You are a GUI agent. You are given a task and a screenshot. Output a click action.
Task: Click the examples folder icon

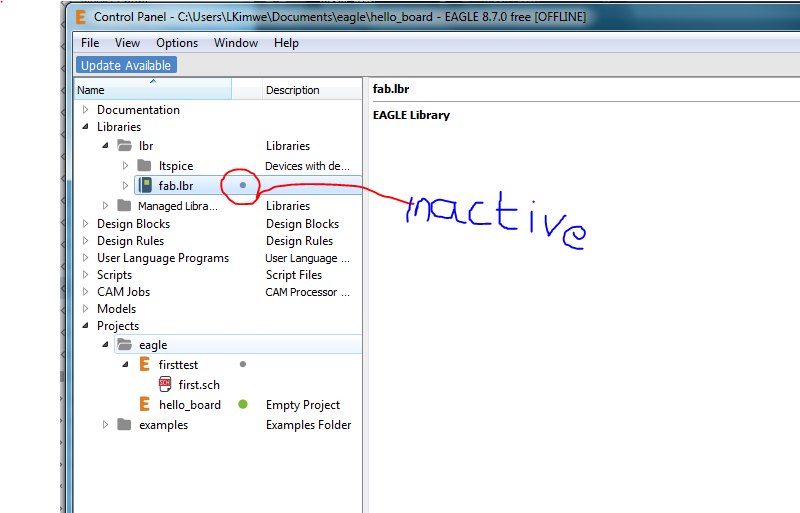click(124, 424)
